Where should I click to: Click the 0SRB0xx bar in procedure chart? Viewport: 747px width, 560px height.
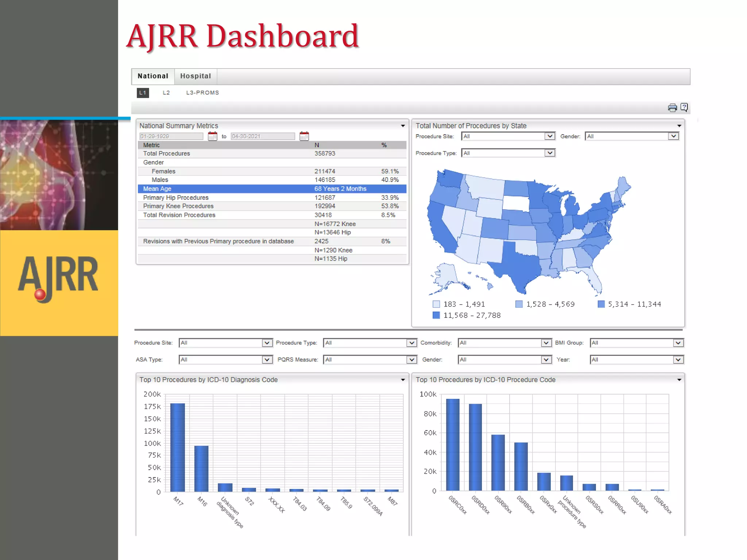point(521,466)
